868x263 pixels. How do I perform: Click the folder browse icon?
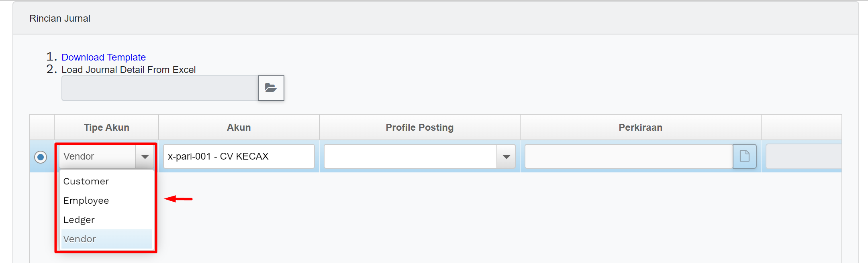point(271,88)
